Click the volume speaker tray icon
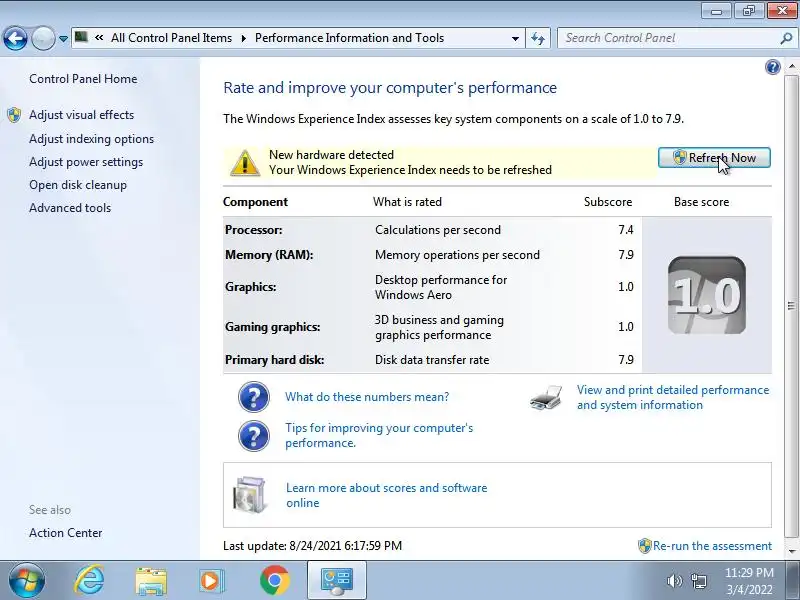The width and height of the screenshot is (800, 600). [x=674, y=581]
